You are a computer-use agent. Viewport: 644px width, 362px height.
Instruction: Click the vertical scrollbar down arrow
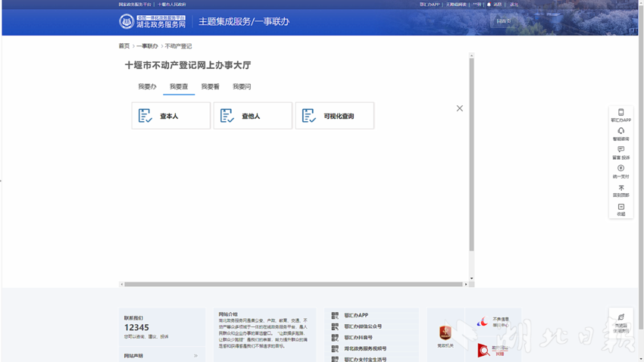click(471, 278)
